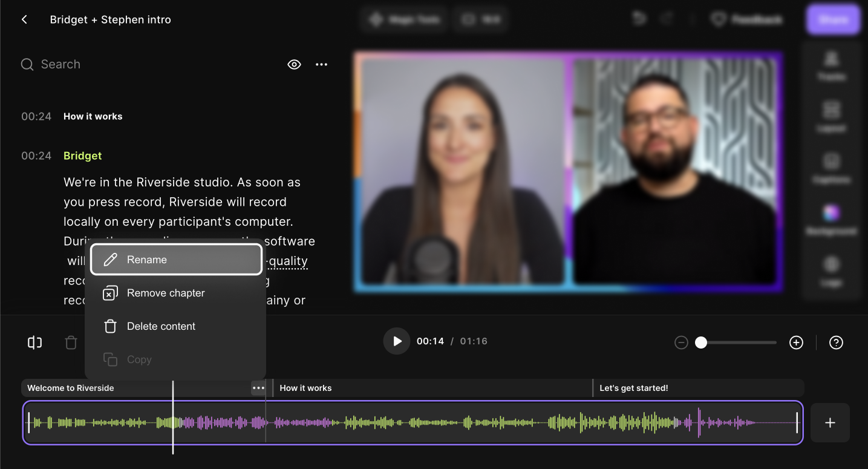The image size is (868, 469).
Task: Click the trash icon beside Delete content
Action: tap(110, 326)
